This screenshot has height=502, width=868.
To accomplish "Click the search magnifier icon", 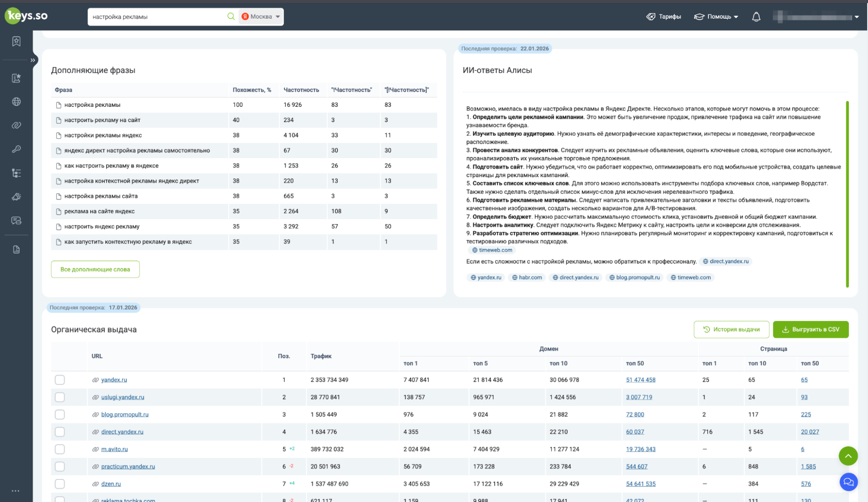I will point(231,17).
